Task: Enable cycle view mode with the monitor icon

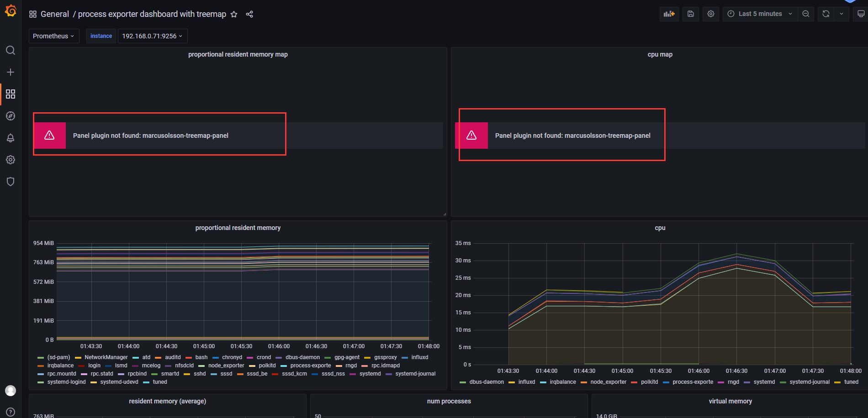Action: tap(861, 14)
